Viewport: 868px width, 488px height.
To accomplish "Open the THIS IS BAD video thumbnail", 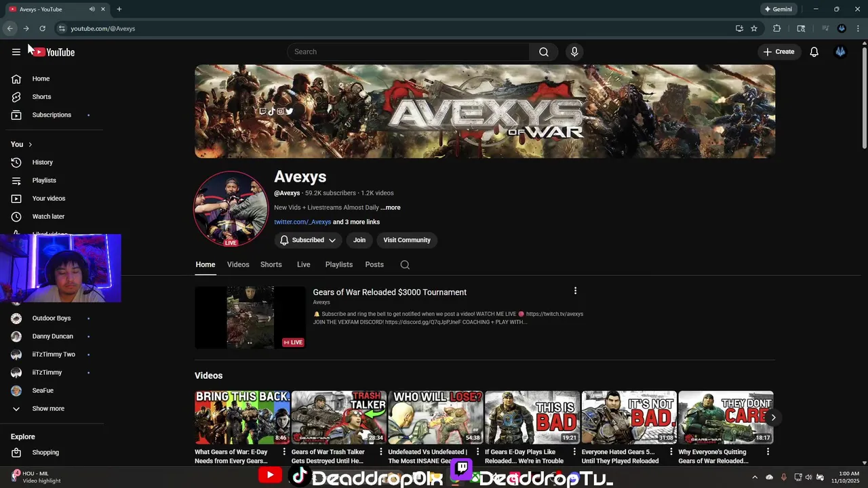I will point(532,418).
